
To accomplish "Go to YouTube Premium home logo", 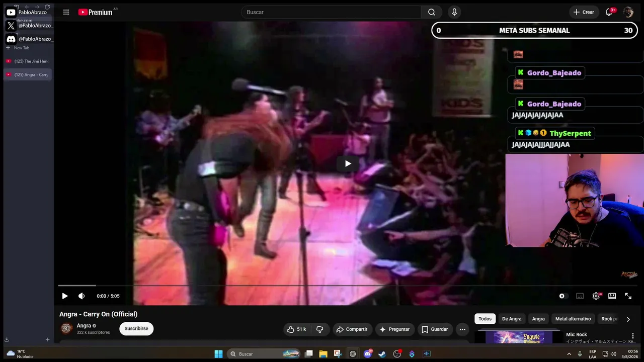I will [x=96, y=12].
